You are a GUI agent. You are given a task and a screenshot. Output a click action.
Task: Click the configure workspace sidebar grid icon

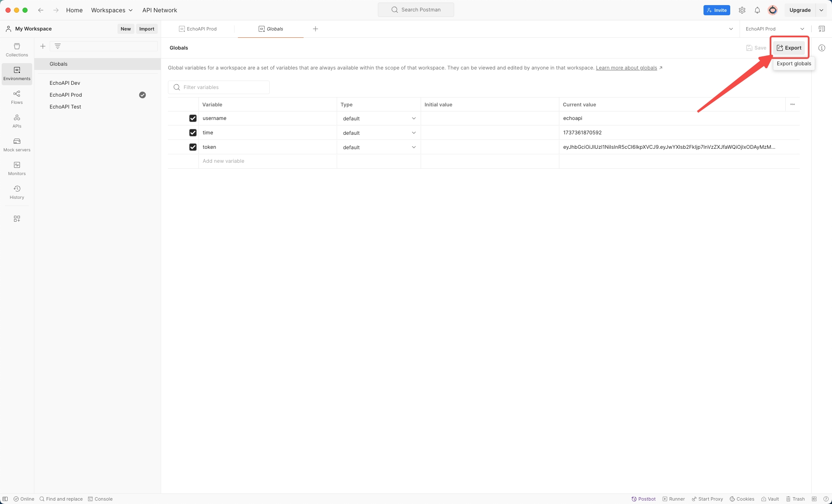pyautogui.click(x=17, y=219)
